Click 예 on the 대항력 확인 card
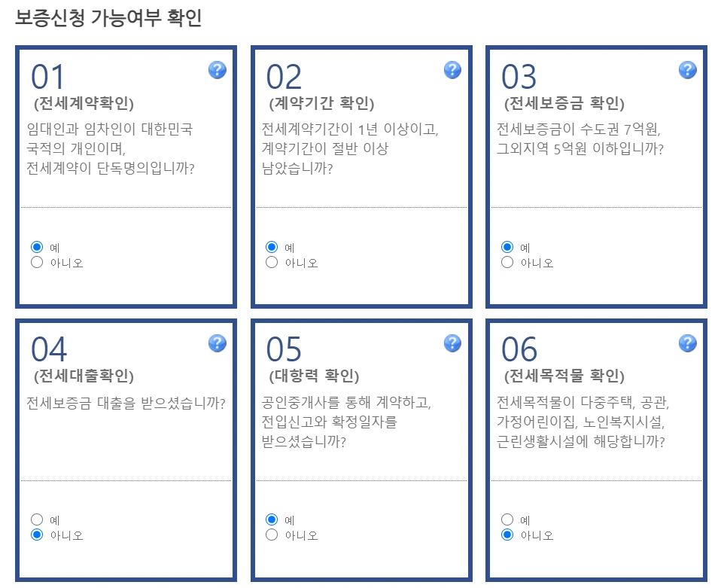The width and height of the screenshot is (718, 588). [272, 519]
